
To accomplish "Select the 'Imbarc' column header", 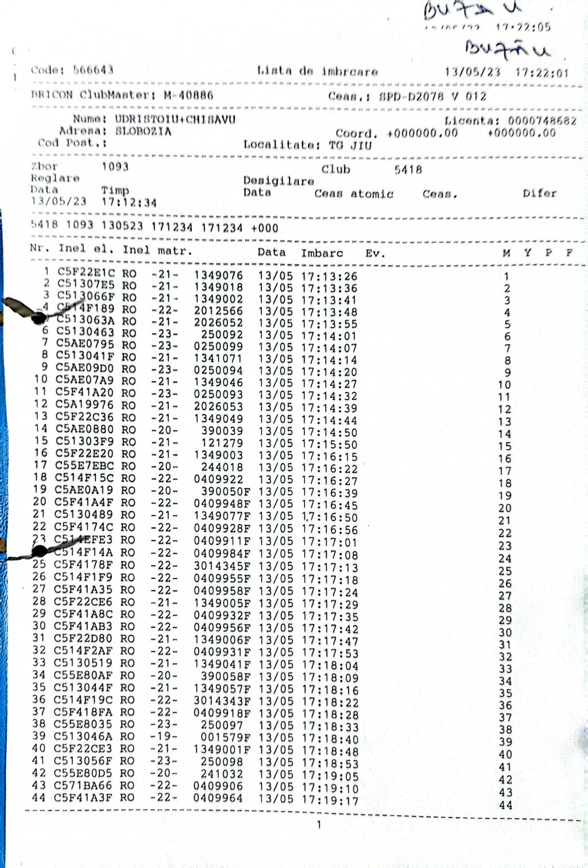I will click(x=322, y=253).
